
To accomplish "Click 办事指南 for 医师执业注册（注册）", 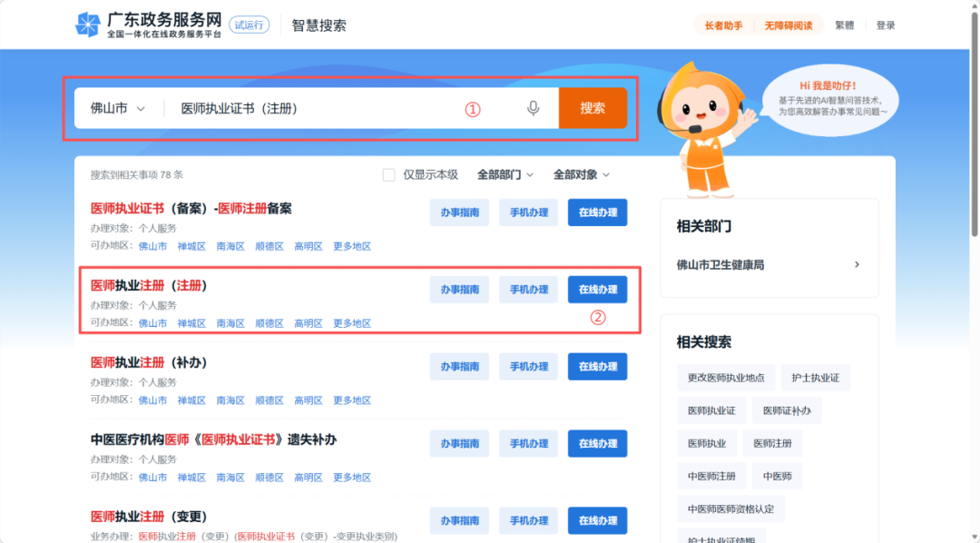I will (459, 290).
